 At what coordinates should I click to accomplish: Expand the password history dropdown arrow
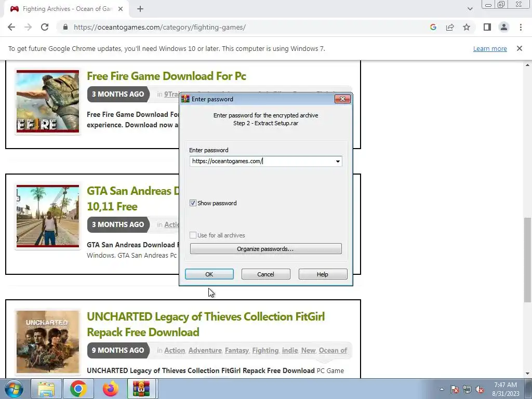point(338,161)
